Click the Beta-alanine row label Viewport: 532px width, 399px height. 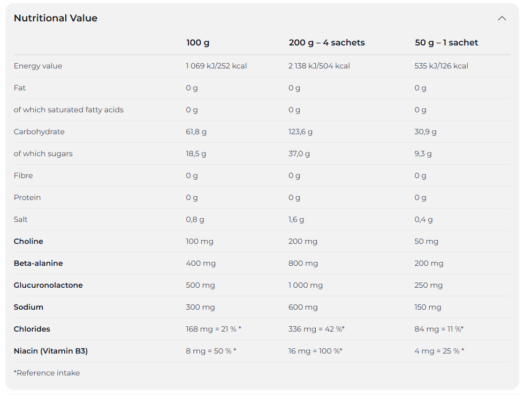(39, 263)
